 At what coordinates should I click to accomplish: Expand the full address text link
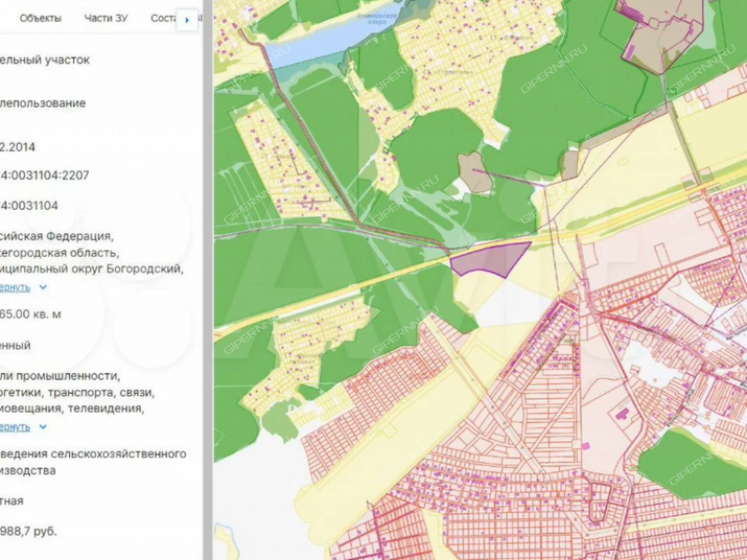point(15,287)
